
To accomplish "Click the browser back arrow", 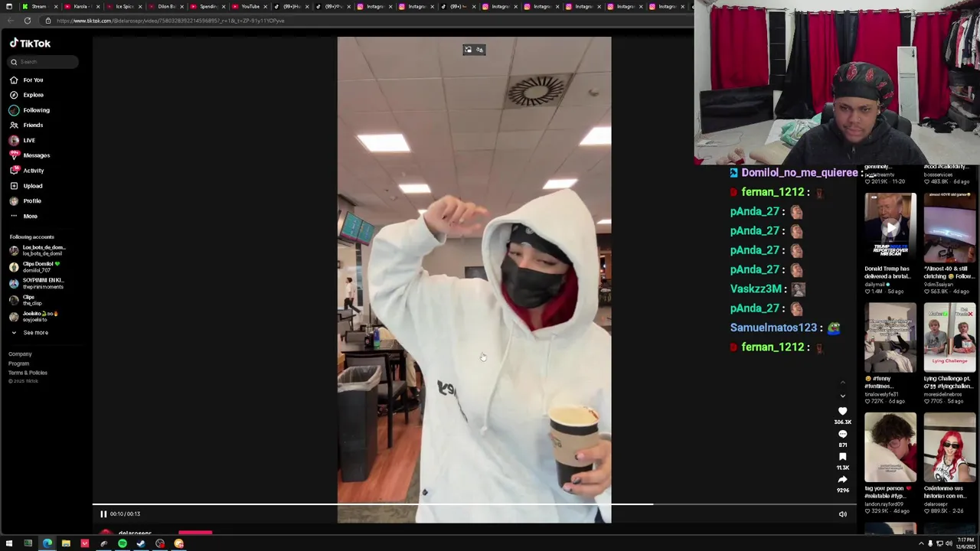I will tap(9, 21).
